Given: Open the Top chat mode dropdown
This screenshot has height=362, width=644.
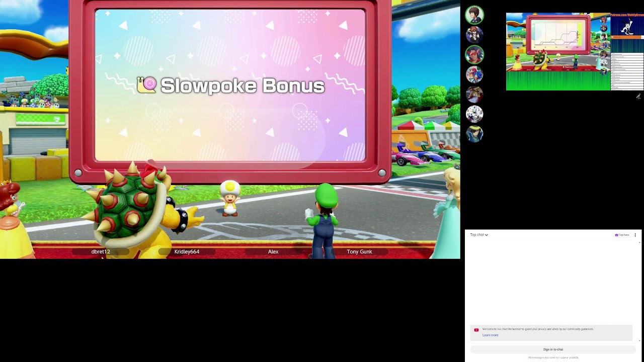Looking at the screenshot, I should [x=479, y=235].
